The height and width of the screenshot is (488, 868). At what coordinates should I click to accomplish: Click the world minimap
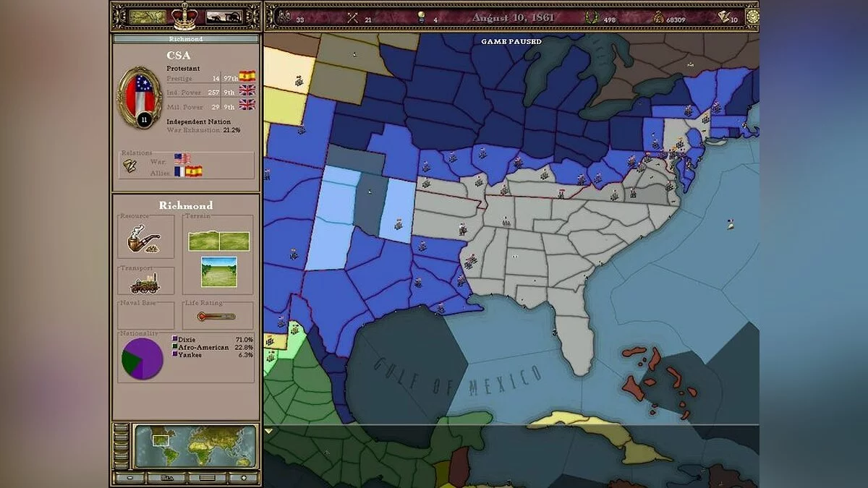(195, 447)
